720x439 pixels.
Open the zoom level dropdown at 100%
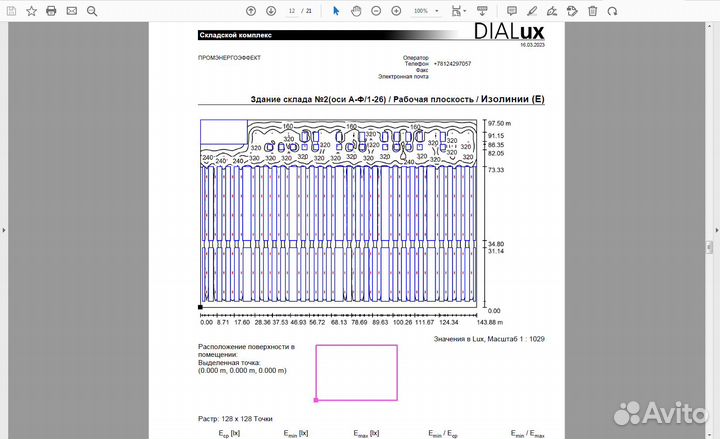[x=424, y=11]
